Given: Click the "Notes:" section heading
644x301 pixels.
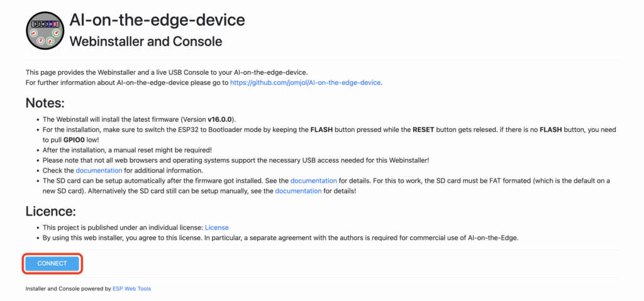Looking at the screenshot, I should click(45, 103).
